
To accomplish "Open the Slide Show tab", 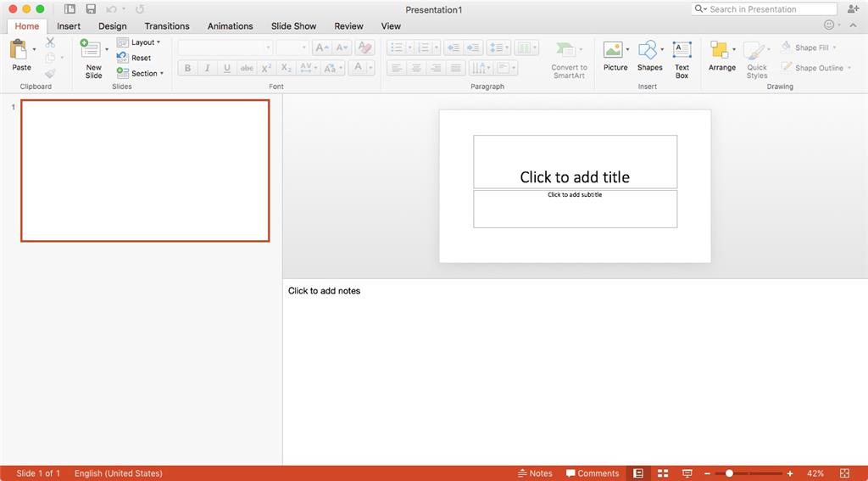I will pos(293,26).
